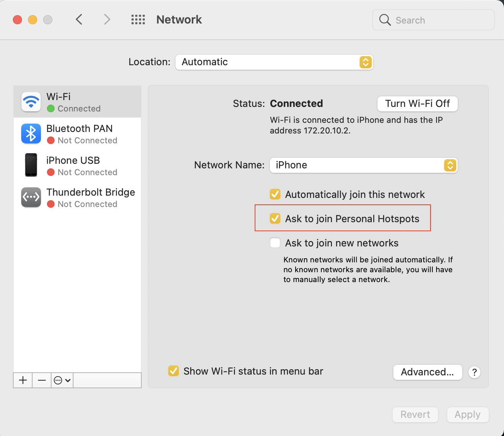Uncheck Ask to join Personal Hotspots
The height and width of the screenshot is (436, 504).
(x=275, y=219)
